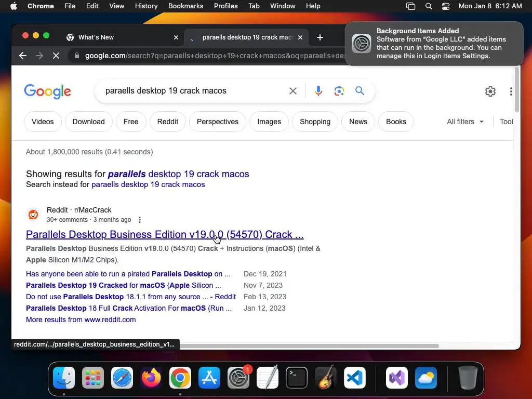Click the Chrome icon in the dock
Screen dimensions: 532x399
tap(180, 378)
